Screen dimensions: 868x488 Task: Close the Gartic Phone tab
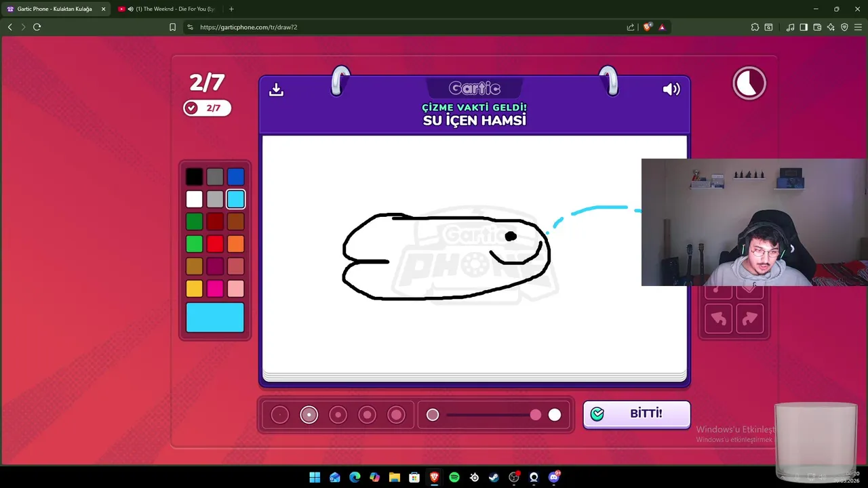pyautogui.click(x=103, y=9)
